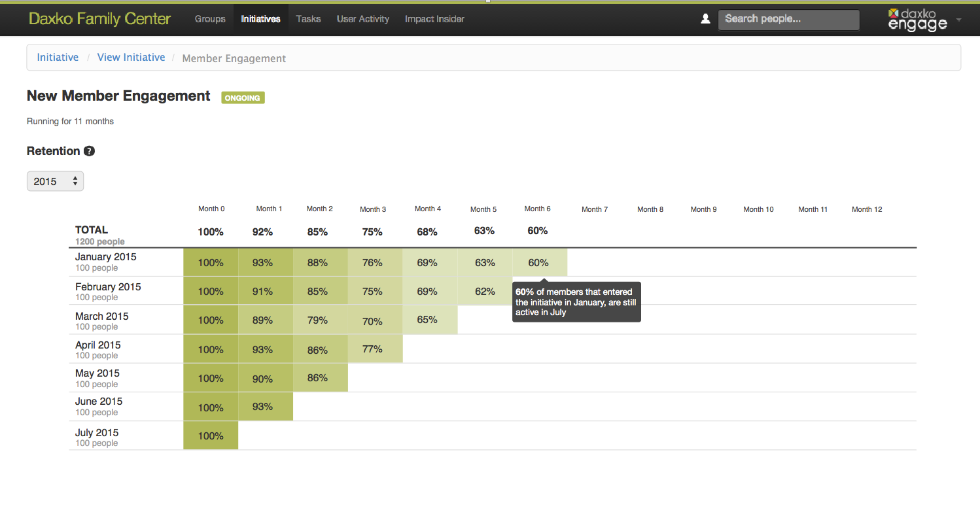Follow the Initiative breadcrumb link
Screen dimensions: 980x514
coord(58,58)
